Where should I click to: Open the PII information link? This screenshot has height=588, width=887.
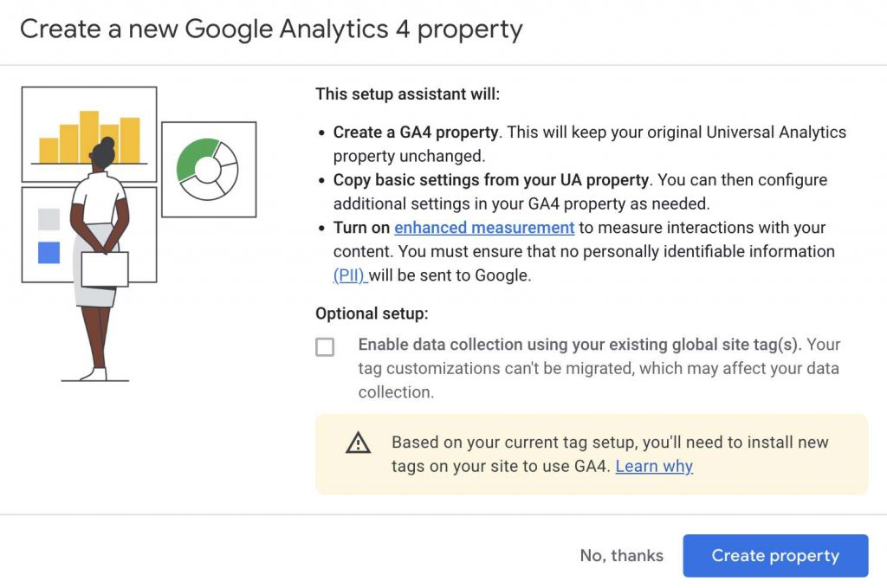coord(350,275)
